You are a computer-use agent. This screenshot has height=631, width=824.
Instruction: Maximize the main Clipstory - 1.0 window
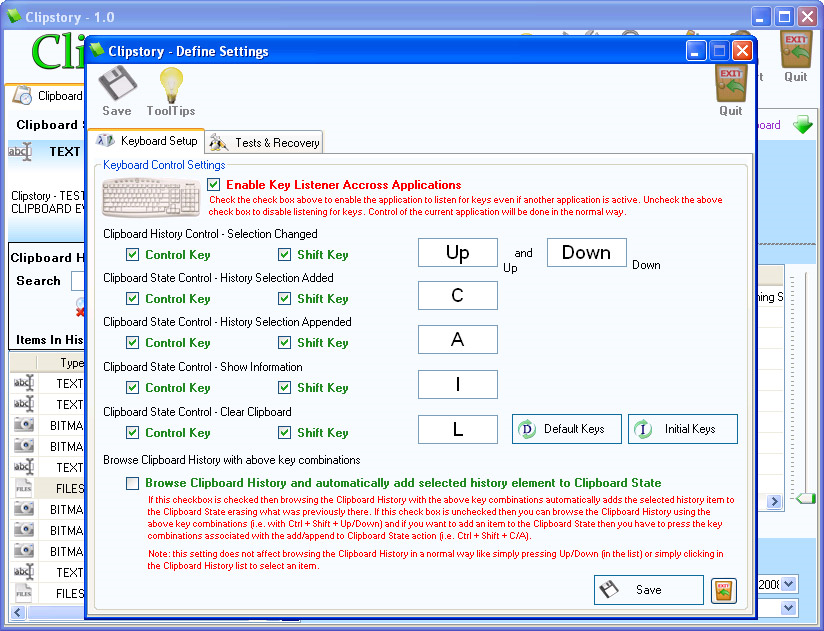784,17
